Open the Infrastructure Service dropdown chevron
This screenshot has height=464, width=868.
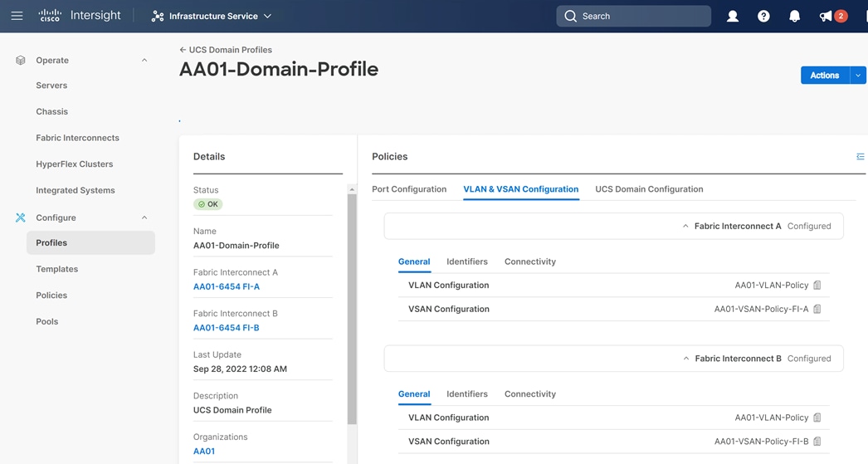[267, 16]
